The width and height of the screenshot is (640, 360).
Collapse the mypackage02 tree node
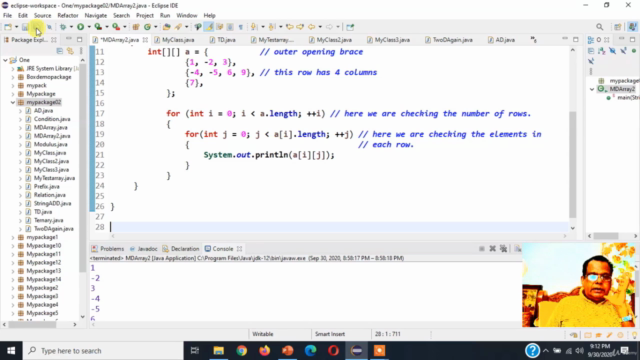(13, 102)
